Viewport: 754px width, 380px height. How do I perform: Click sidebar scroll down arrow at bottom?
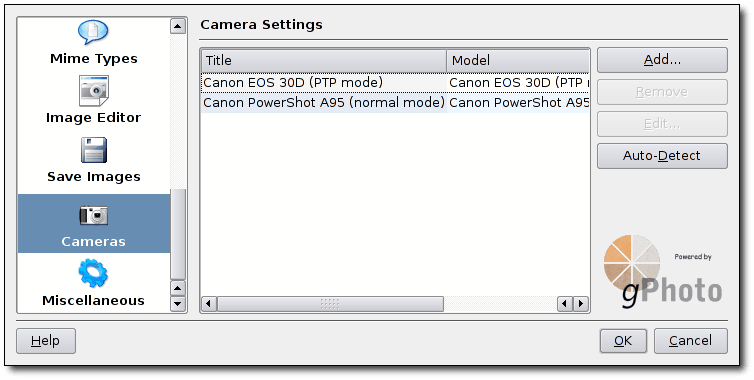tap(178, 304)
